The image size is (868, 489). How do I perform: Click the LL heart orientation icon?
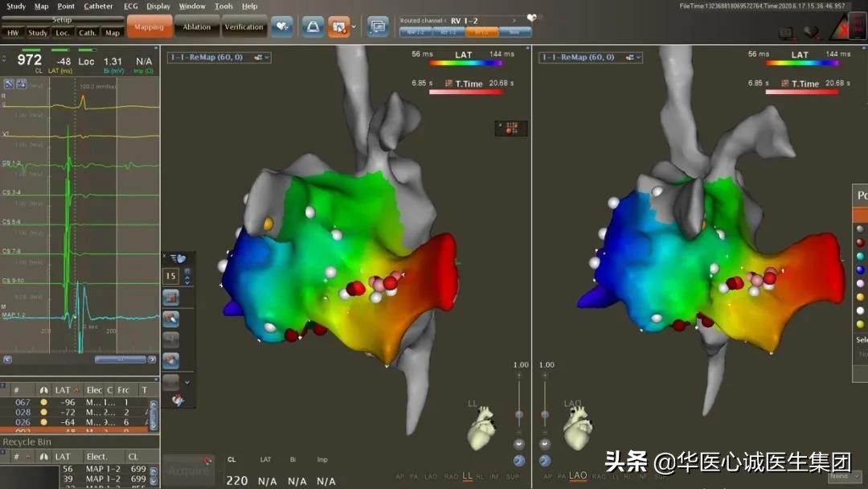483,427
